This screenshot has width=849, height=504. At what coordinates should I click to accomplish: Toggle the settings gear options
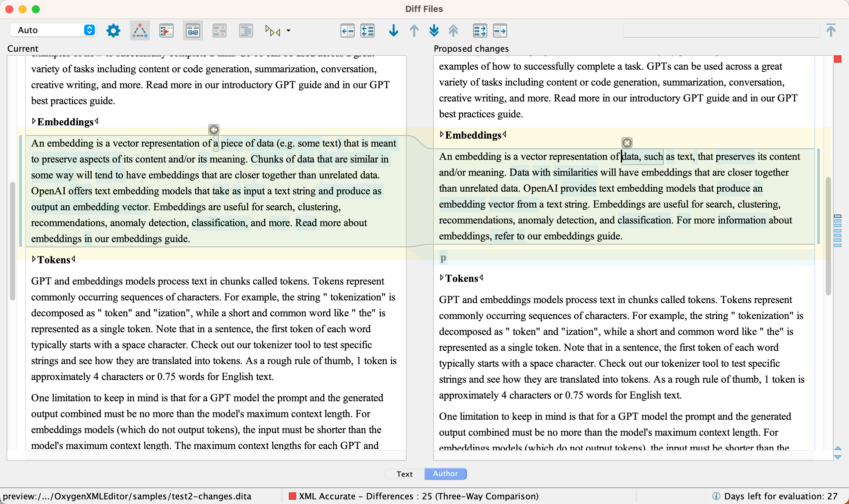click(x=113, y=30)
